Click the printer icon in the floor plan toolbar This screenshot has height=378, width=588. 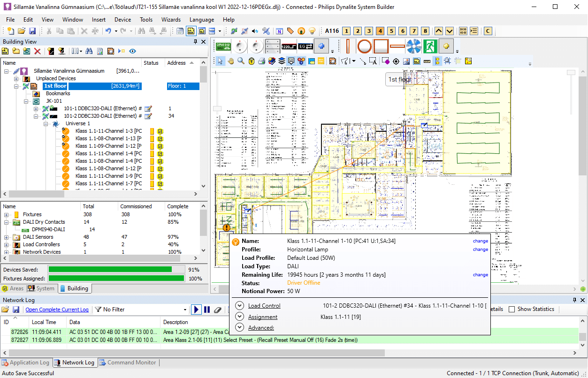[x=262, y=61]
